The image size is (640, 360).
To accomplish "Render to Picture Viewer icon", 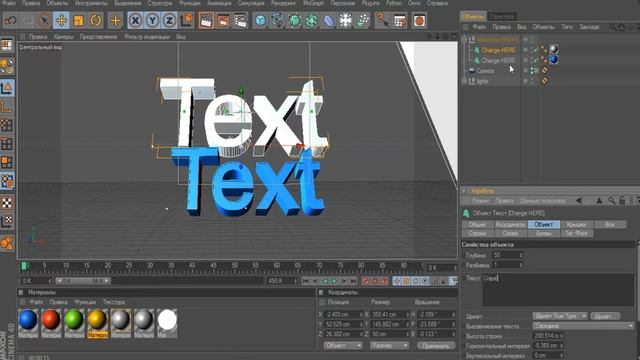I will pos(223,20).
